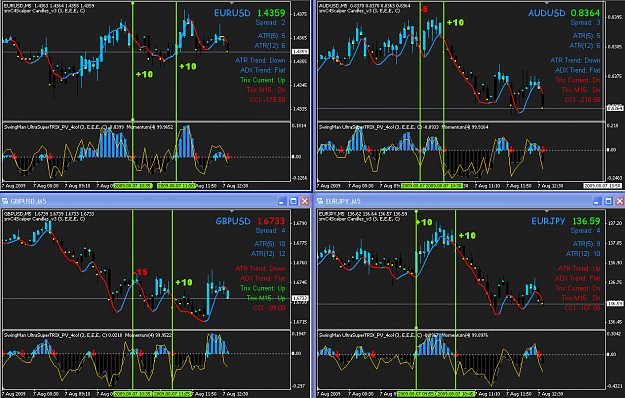
Task: Close the GBPUSD,M5 chart window
Action: tap(305, 201)
